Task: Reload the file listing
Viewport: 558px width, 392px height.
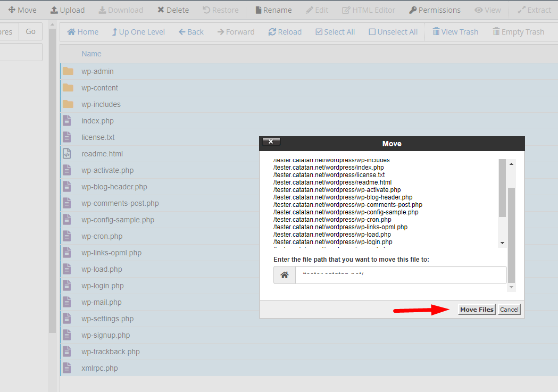Action: (285, 32)
